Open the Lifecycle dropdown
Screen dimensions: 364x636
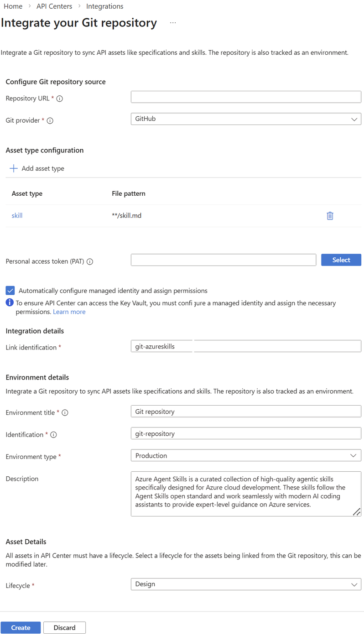coord(246,584)
